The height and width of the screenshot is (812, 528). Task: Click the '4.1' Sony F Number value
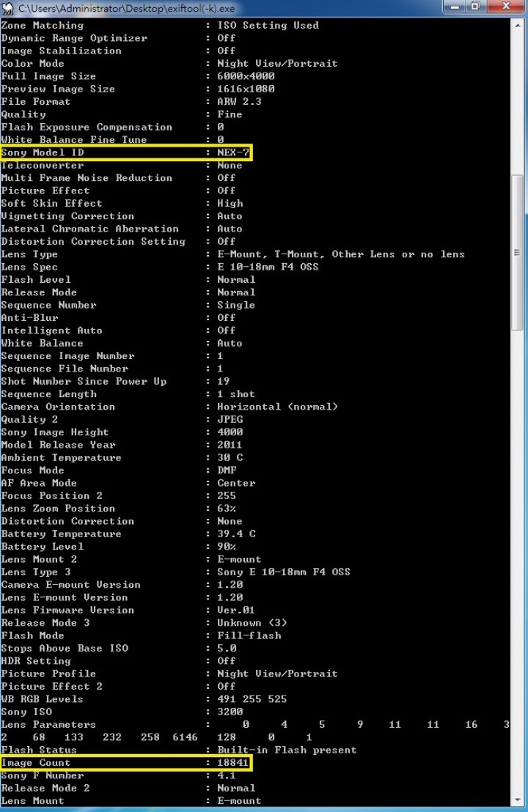click(x=227, y=776)
